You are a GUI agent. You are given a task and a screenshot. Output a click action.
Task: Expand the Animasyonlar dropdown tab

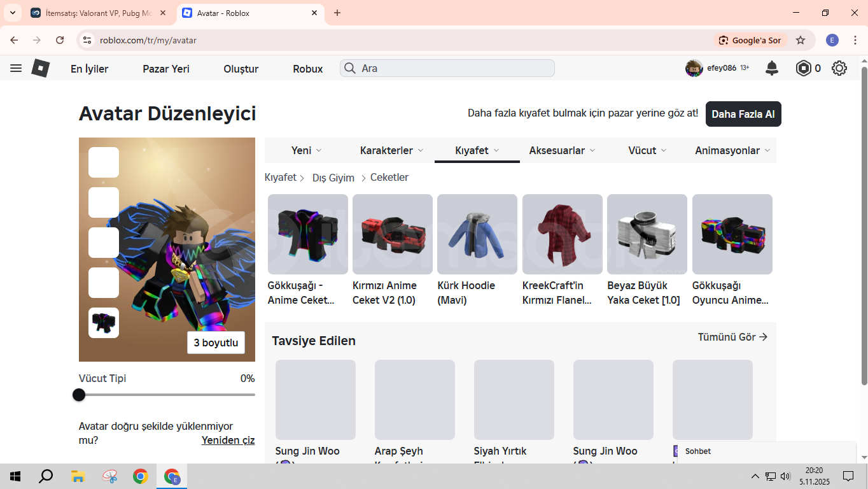pyautogui.click(x=732, y=150)
